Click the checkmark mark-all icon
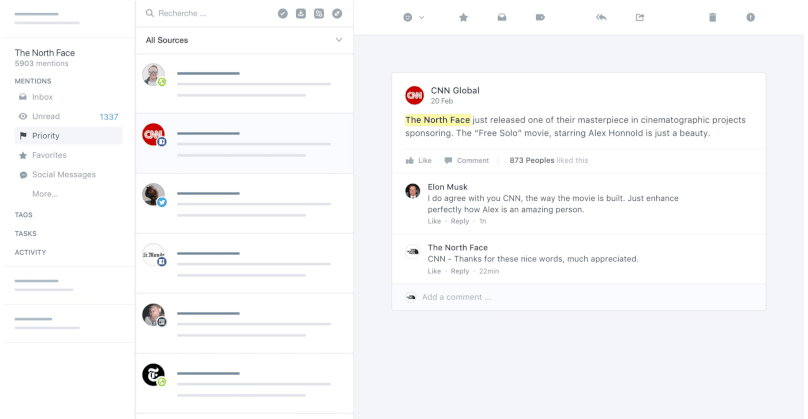This screenshot has width=808, height=419. pos(282,14)
